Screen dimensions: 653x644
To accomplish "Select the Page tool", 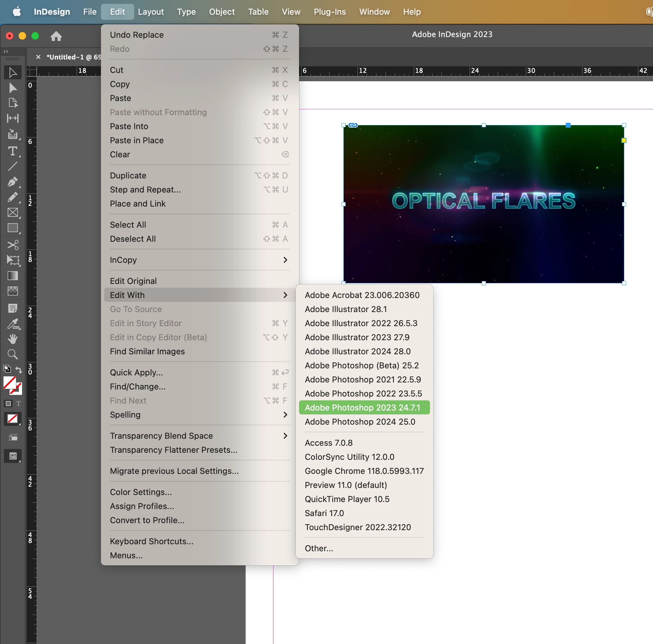I will pos(12,103).
